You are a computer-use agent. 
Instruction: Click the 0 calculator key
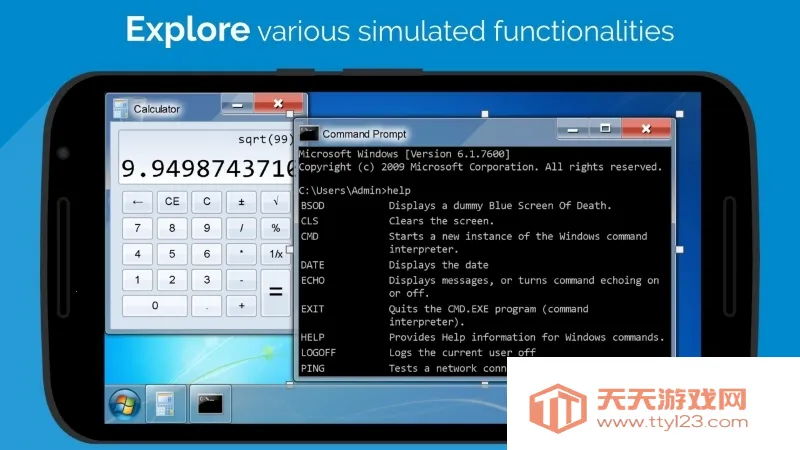pyautogui.click(x=155, y=306)
